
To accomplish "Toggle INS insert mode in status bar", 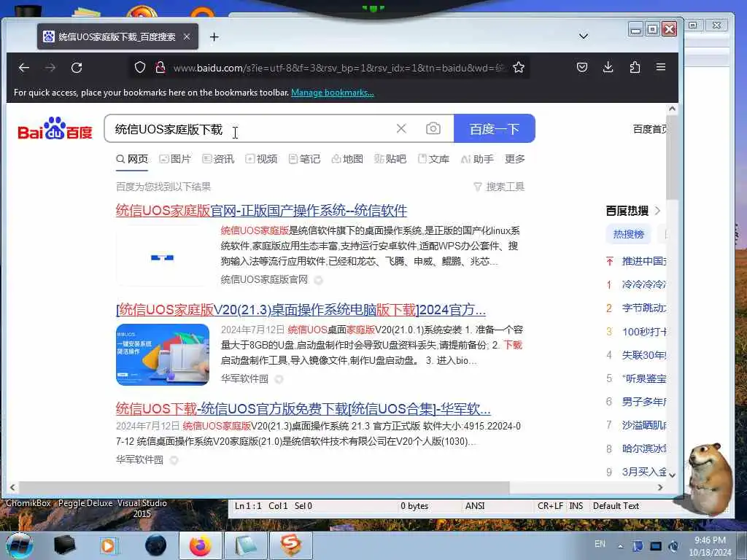I will pos(576,506).
